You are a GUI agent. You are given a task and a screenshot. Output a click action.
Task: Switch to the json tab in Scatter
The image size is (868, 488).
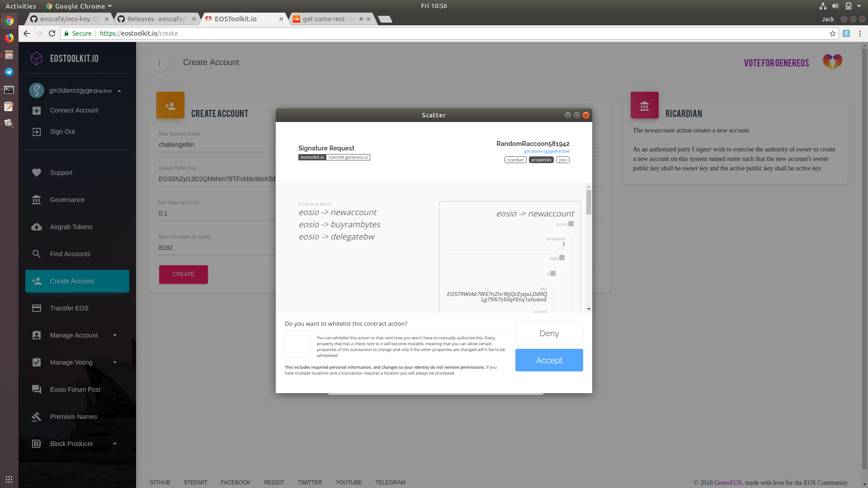pyautogui.click(x=562, y=160)
